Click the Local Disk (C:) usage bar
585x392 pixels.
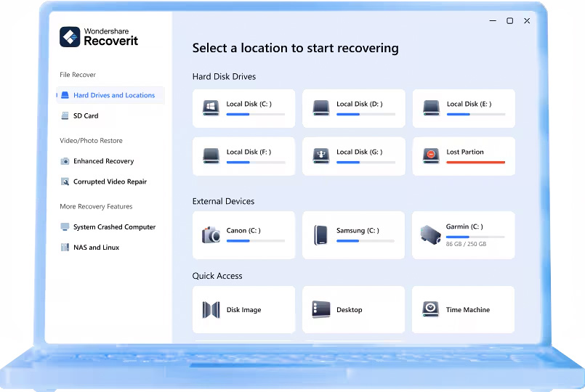pyautogui.click(x=256, y=115)
